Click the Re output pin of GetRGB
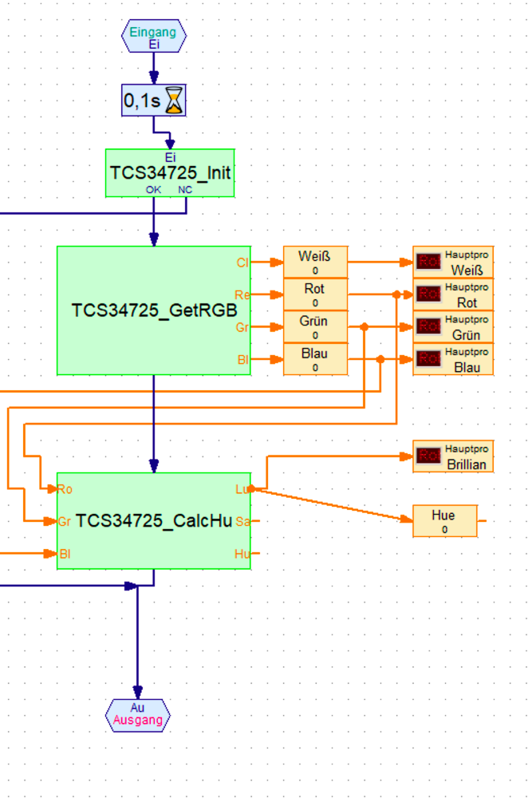This screenshot has height=798, width=532. tap(242, 294)
